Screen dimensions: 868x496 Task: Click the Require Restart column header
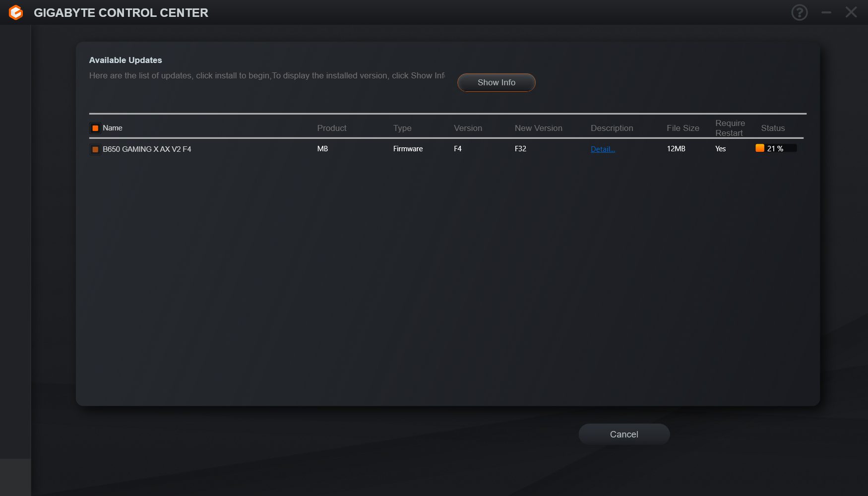point(730,128)
